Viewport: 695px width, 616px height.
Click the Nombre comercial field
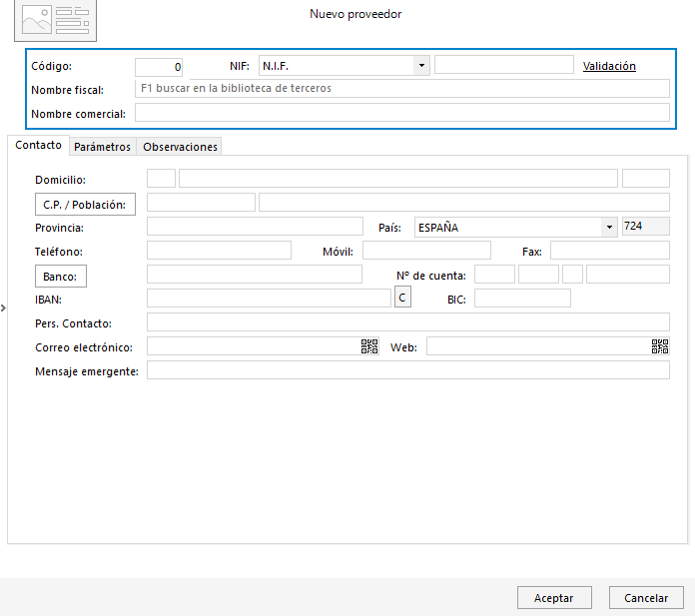click(x=402, y=113)
